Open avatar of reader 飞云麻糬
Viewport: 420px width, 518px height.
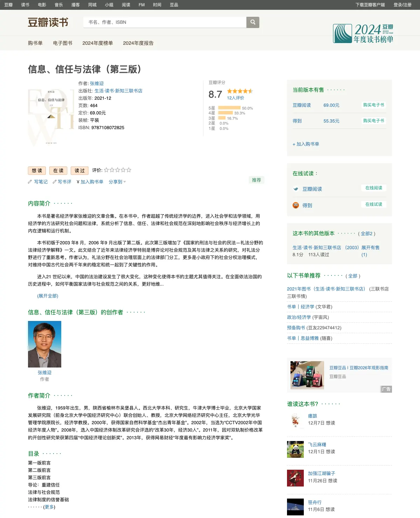[x=295, y=449]
